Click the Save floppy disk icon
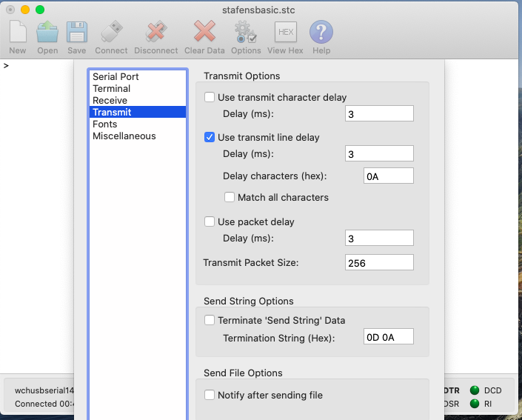Image resolution: width=522 pixels, height=420 pixels. click(77, 33)
